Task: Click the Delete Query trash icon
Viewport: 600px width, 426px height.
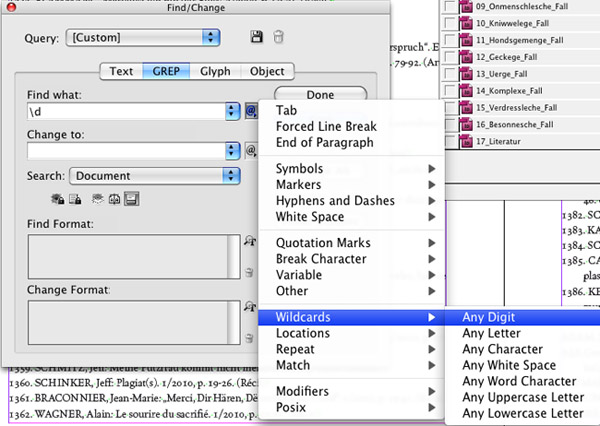Action: pos(278,38)
